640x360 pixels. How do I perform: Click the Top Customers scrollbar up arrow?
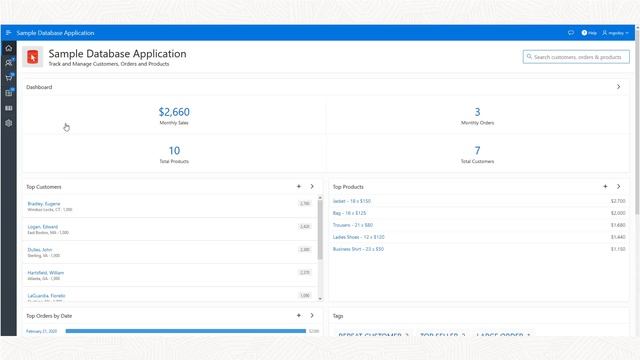pyautogui.click(x=320, y=198)
